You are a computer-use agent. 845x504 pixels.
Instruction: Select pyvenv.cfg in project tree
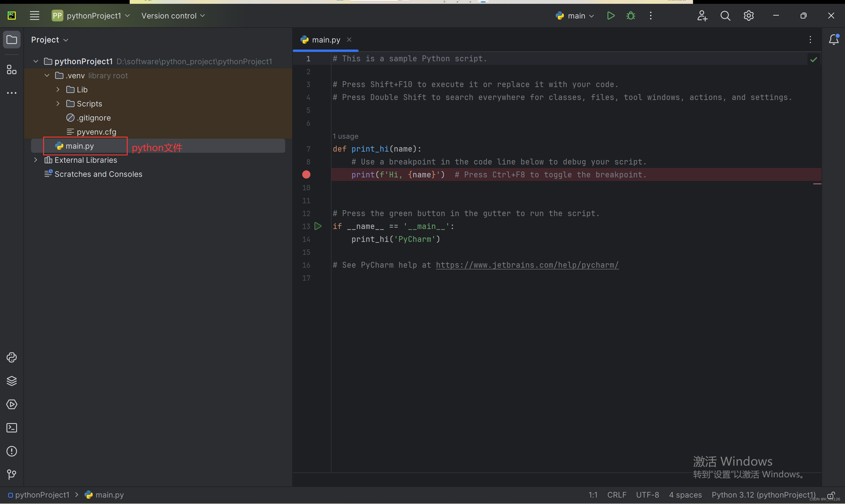(91, 132)
